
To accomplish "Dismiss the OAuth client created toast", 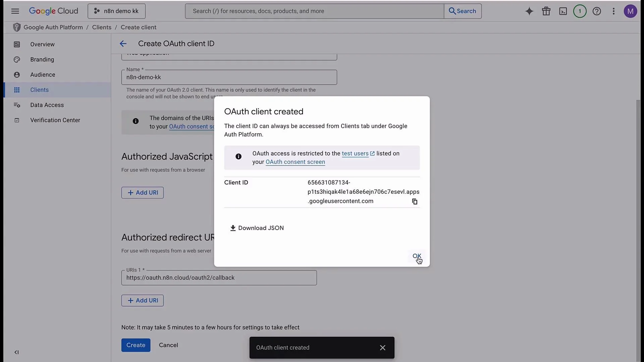I will point(382,348).
